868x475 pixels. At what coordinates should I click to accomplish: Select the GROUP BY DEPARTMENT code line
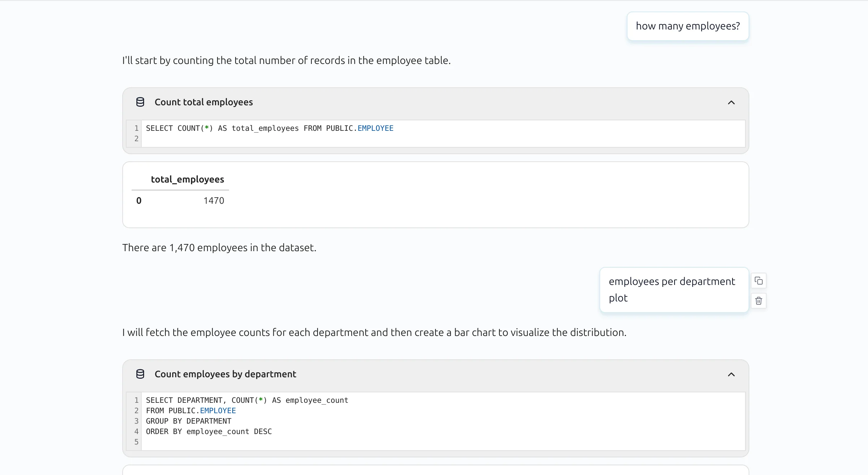pyautogui.click(x=189, y=421)
